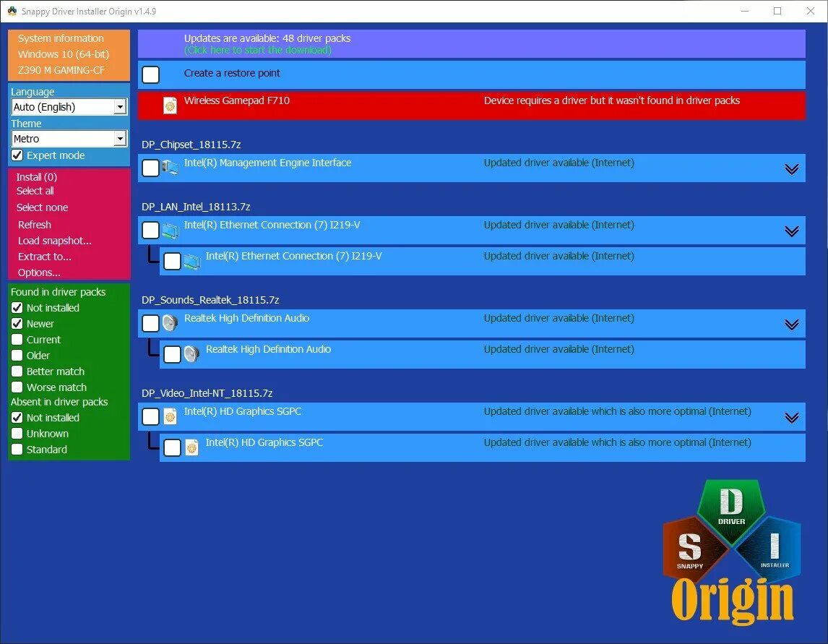Enable the Unknown filter
The width and height of the screenshot is (828, 644).
click(17, 433)
